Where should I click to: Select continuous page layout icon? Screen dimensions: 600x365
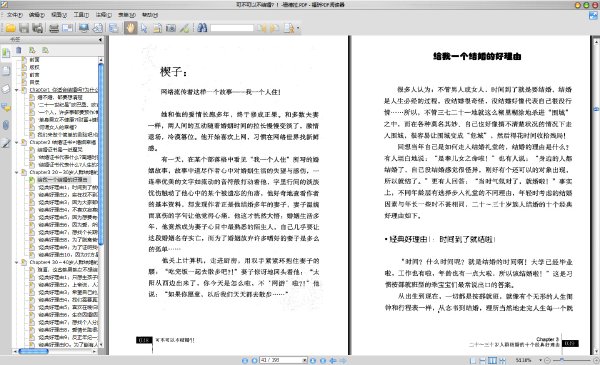[x=483, y=360]
